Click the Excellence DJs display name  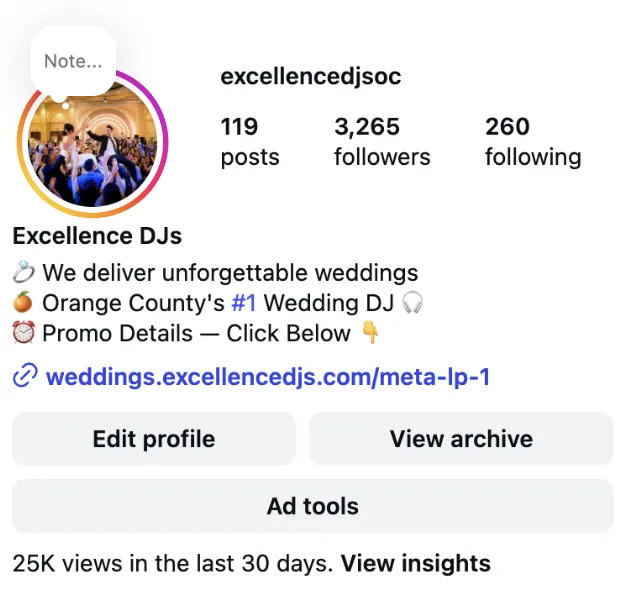click(97, 236)
